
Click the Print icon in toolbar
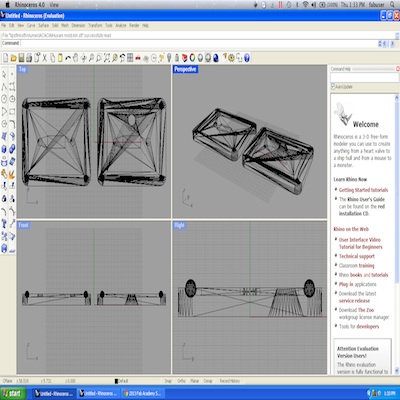[x=29, y=58]
